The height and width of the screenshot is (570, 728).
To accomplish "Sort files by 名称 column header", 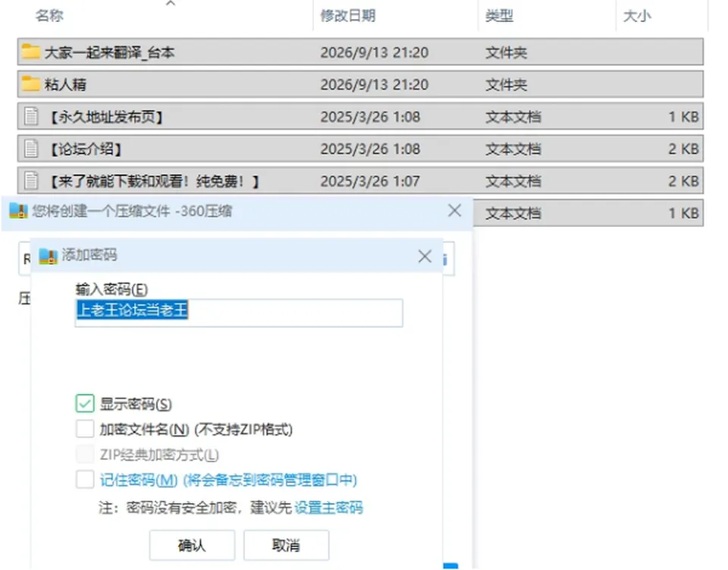I will [x=49, y=16].
